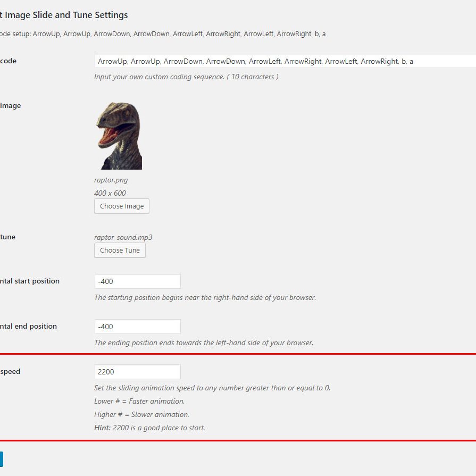This screenshot has width=476, height=476.
Task: Click the custom code sequence input field
Action: click(x=285, y=61)
